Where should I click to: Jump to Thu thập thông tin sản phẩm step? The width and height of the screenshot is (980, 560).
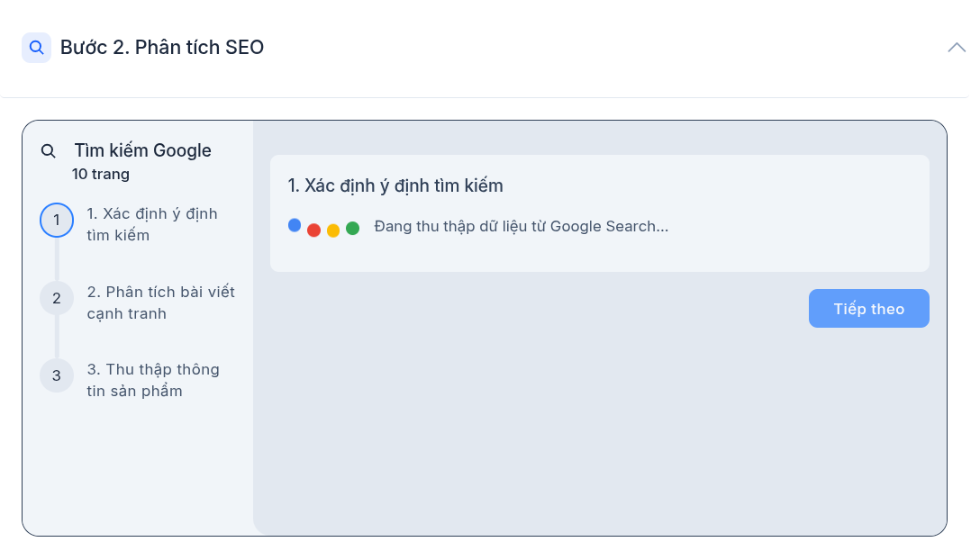(x=153, y=380)
